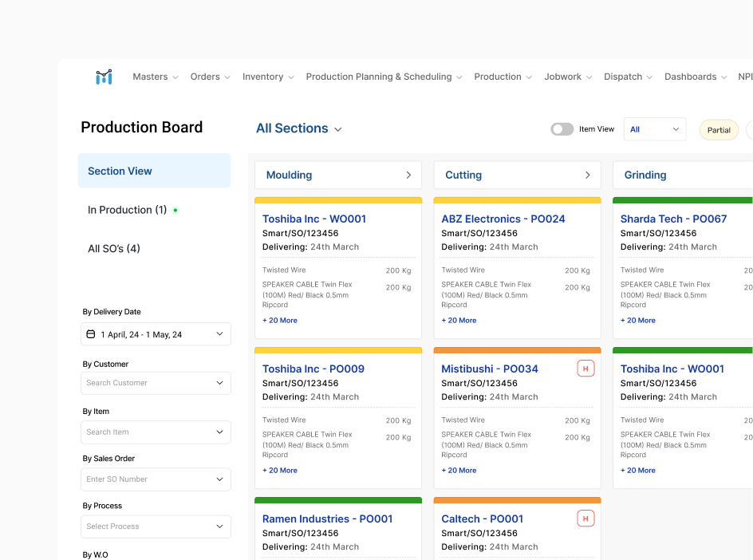Click the app logo in the navbar
This screenshot has height=560, width=753.
pos(104,77)
